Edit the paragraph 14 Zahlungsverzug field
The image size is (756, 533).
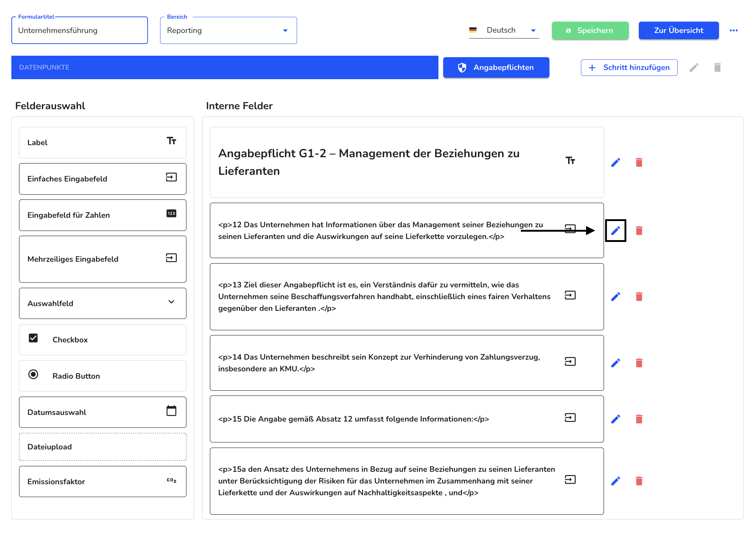(616, 363)
